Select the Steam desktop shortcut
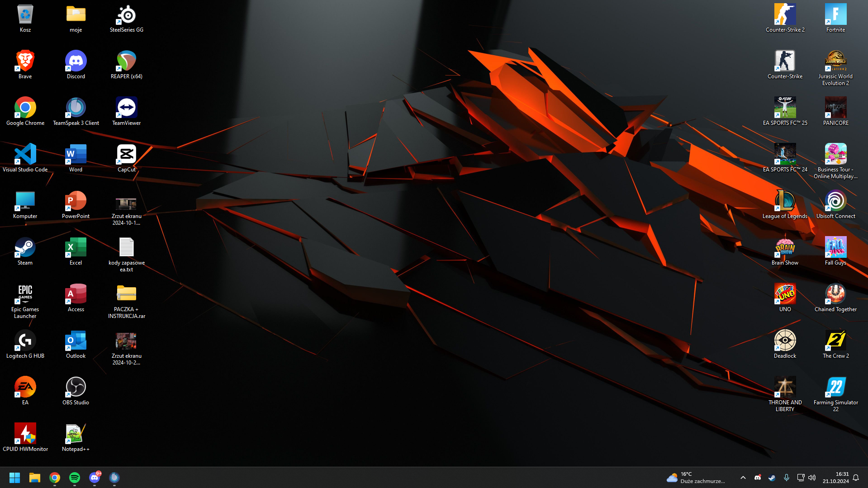 pyautogui.click(x=25, y=251)
